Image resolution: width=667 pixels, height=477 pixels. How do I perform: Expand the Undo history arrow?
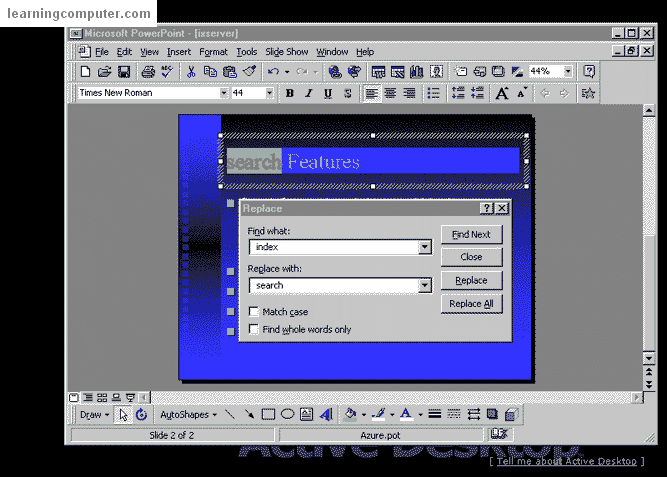click(x=287, y=71)
